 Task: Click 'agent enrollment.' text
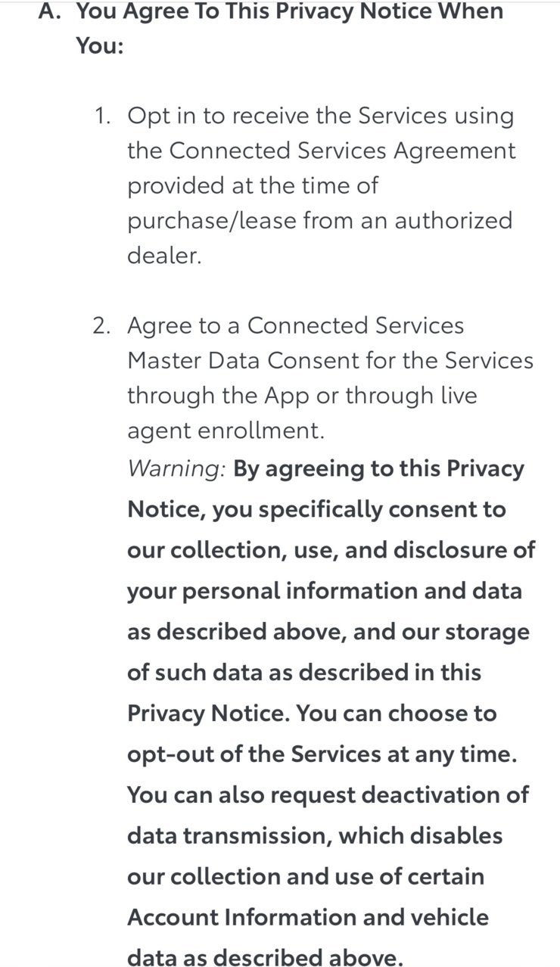tap(226, 431)
